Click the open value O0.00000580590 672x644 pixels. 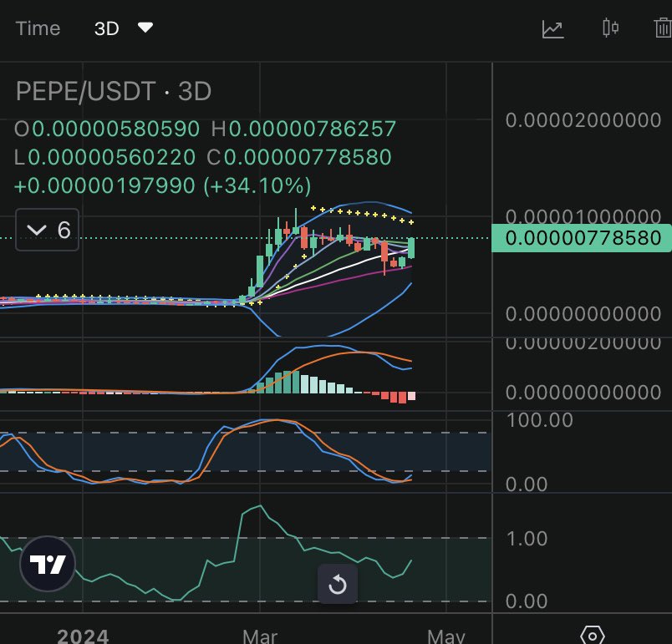pos(107,129)
